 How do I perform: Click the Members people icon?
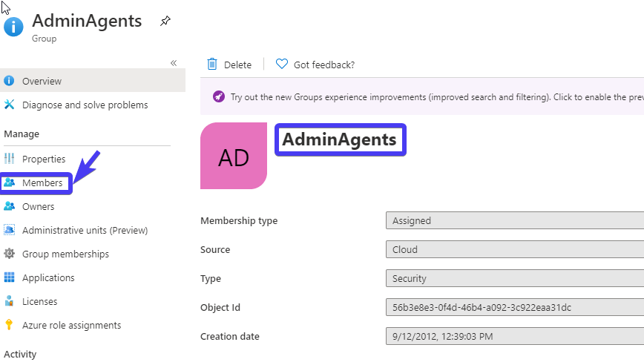9,182
